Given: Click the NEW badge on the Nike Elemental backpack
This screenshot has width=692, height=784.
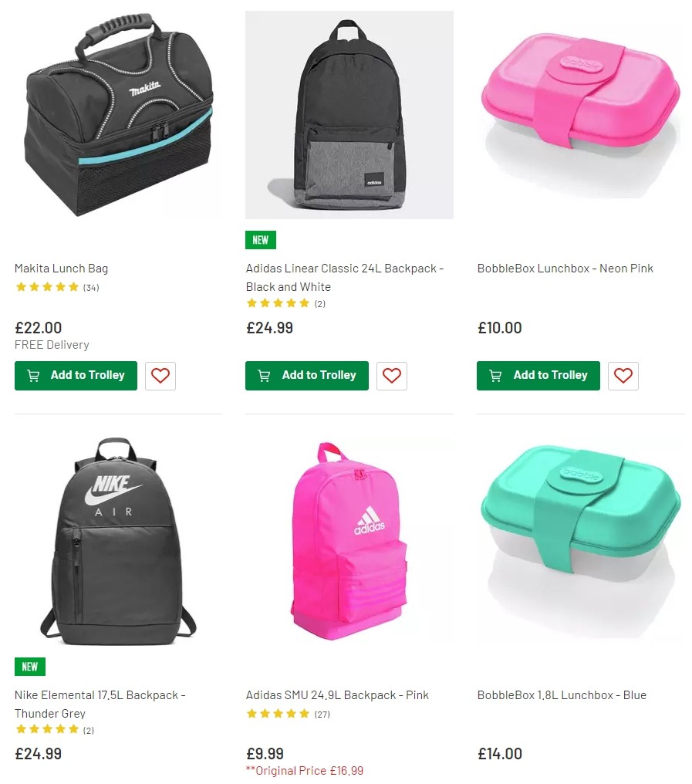Looking at the screenshot, I should 29,667.
